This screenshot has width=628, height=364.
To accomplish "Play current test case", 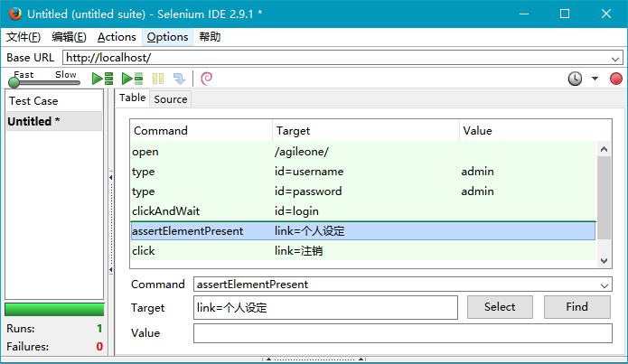I will click(x=133, y=79).
